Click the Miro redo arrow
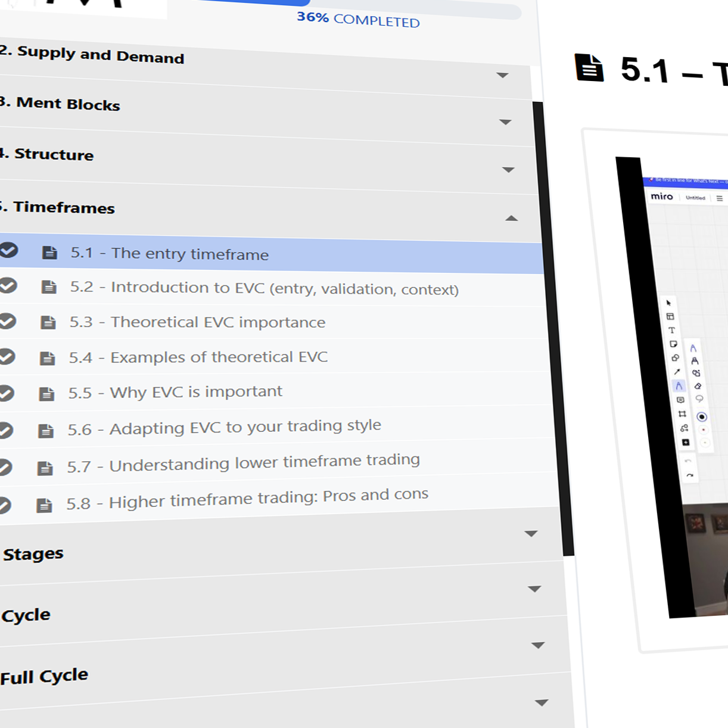 [x=690, y=475]
